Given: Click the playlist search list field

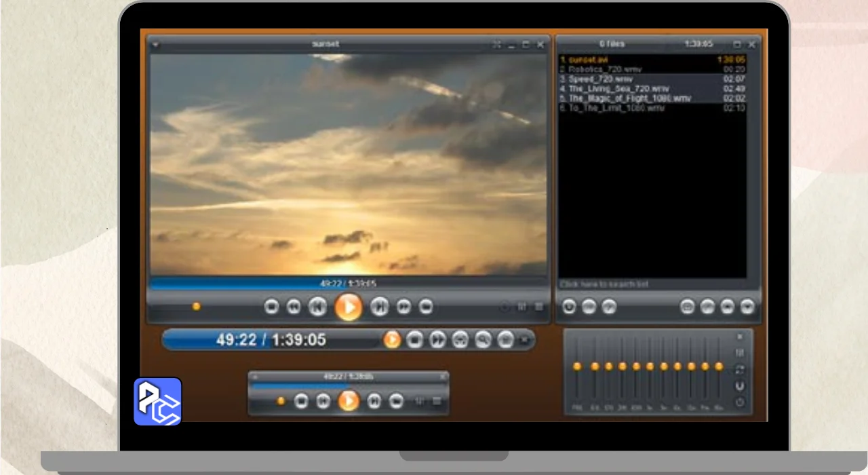Looking at the screenshot, I should point(651,284).
